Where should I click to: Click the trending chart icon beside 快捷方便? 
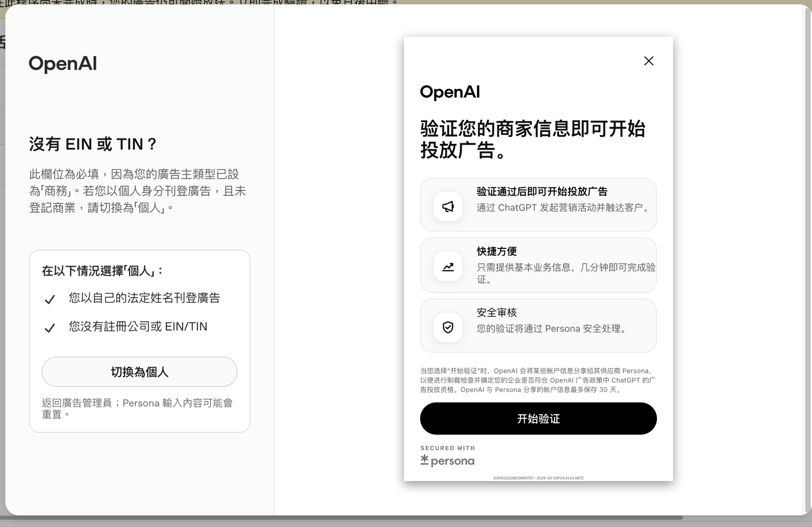tap(448, 267)
